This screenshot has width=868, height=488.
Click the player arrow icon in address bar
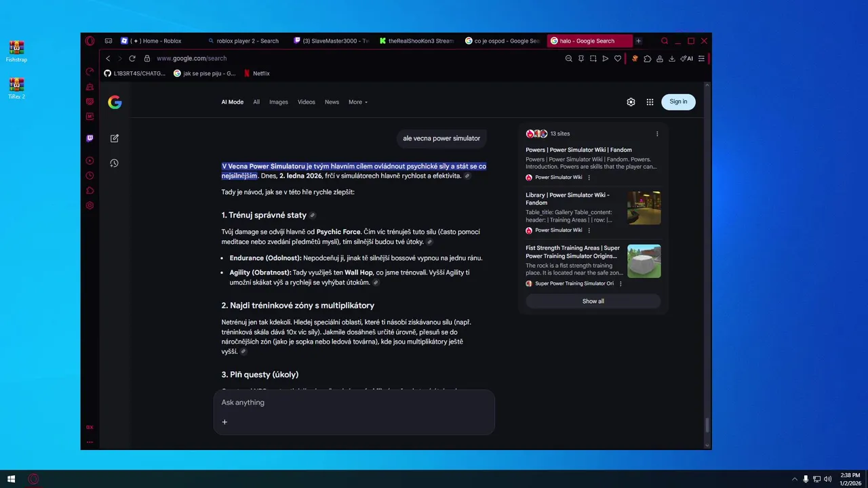606,58
